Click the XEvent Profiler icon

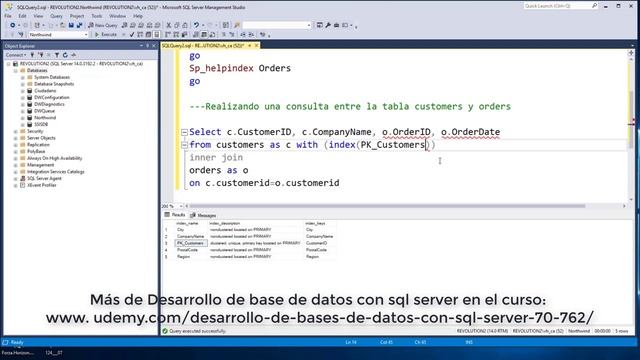tap(23, 185)
